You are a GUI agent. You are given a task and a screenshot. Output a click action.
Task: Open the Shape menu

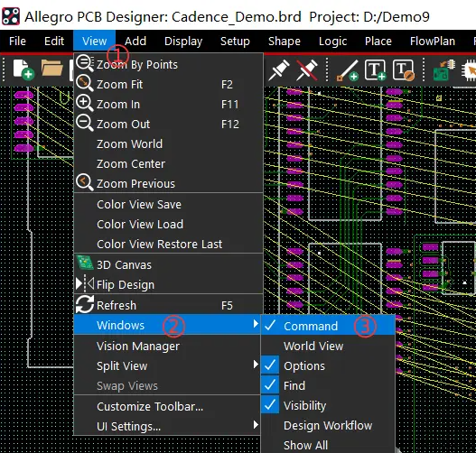click(285, 41)
